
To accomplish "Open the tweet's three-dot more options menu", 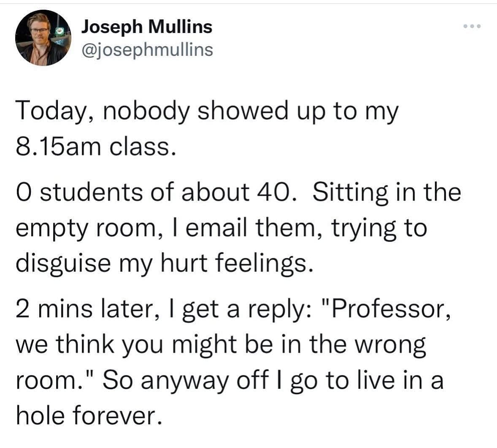I will tap(472, 27).
